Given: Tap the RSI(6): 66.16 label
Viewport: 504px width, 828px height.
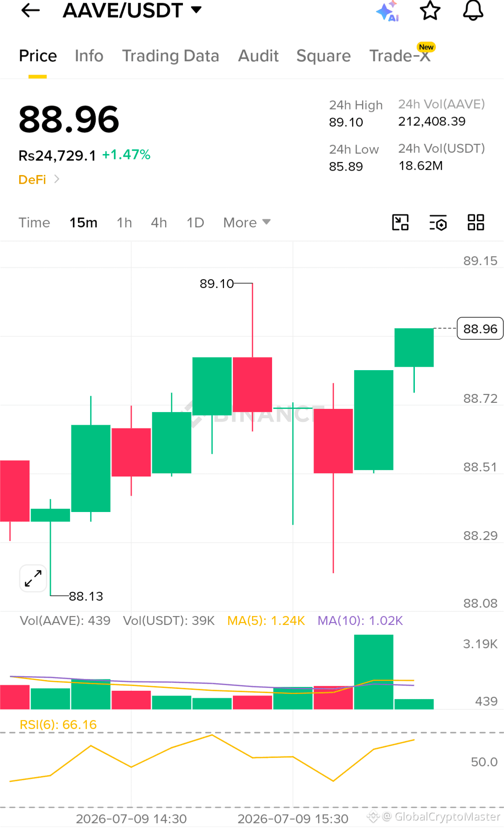Looking at the screenshot, I should tap(58, 724).
